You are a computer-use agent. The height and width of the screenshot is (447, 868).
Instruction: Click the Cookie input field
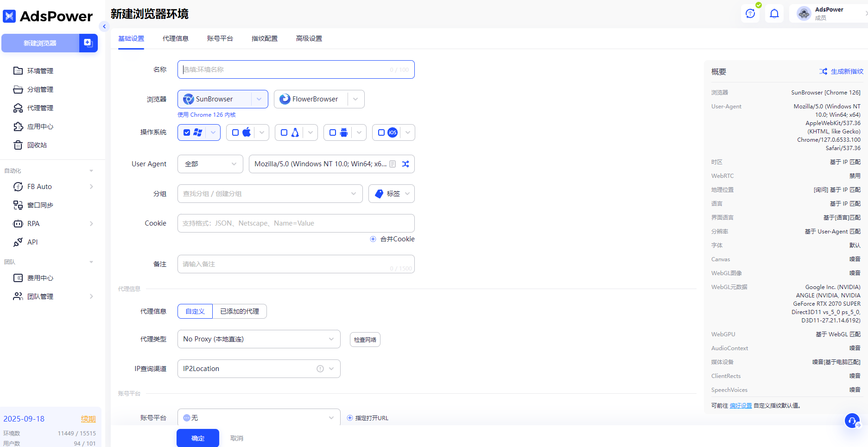(296, 223)
